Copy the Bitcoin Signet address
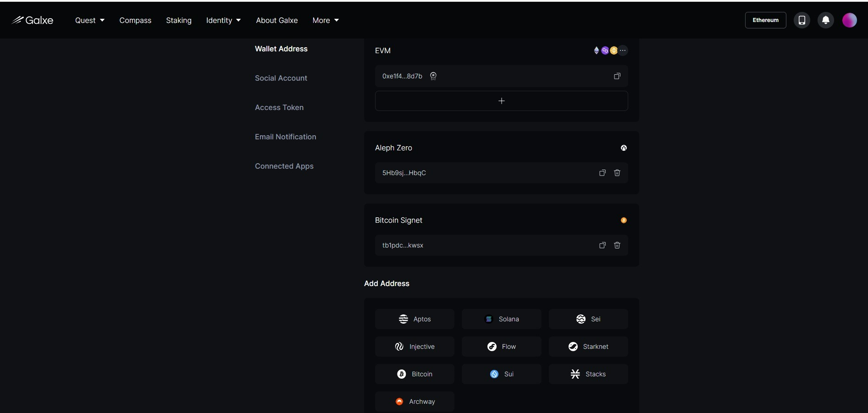The height and width of the screenshot is (413, 868). coord(603,245)
